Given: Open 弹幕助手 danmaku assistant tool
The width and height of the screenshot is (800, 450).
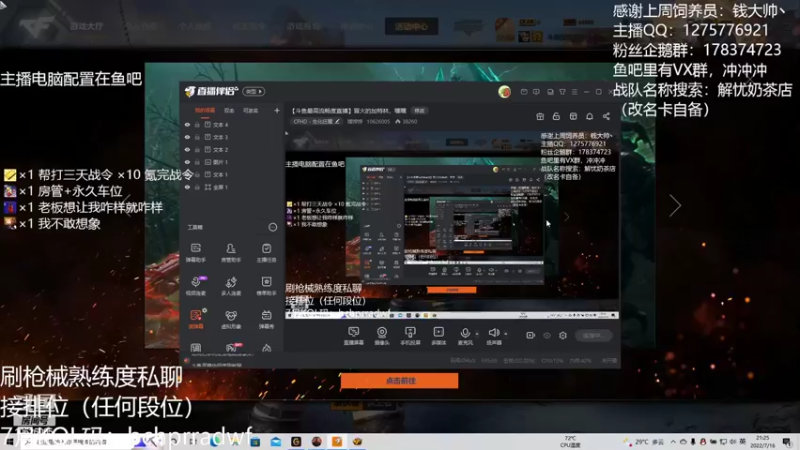Looking at the screenshot, I should tap(195, 253).
